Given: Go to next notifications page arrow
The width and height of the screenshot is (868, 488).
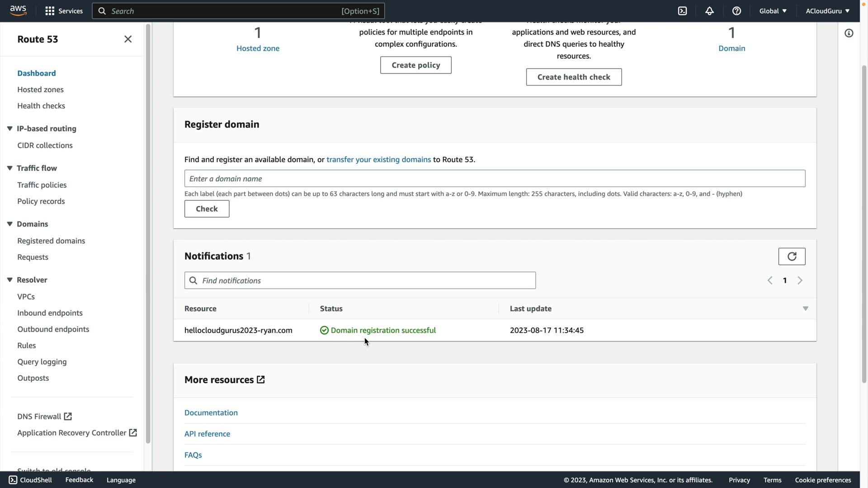Looking at the screenshot, I should 800,281.
